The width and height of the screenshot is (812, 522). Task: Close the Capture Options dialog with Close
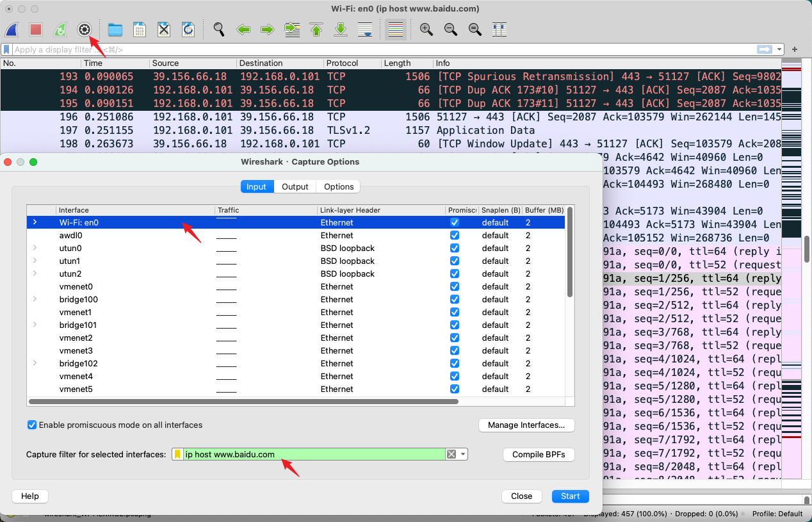(522, 496)
